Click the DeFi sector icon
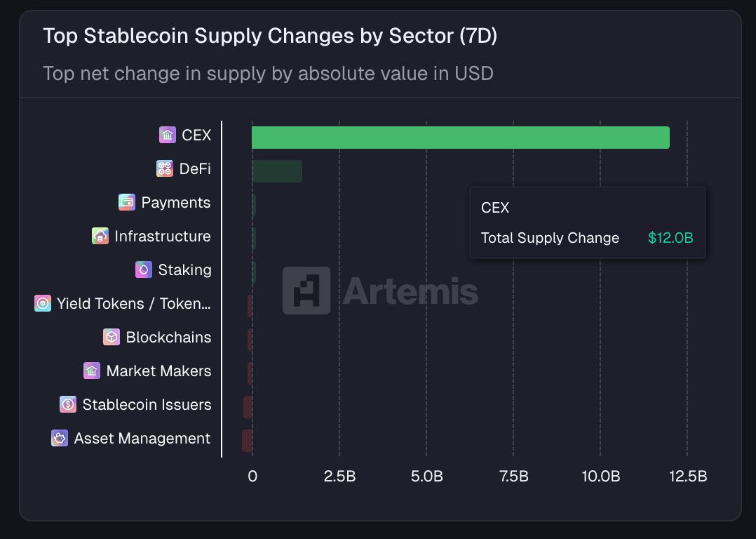Image resolution: width=756 pixels, height=539 pixels. [x=165, y=168]
